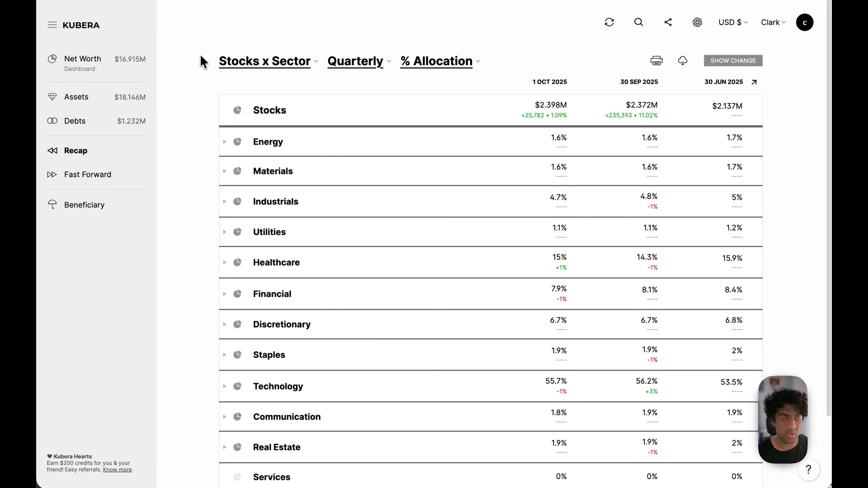868x488 pixels.
Task: Click the refresh sync icon
Action: pyautogui.click(x=609, y=22)
